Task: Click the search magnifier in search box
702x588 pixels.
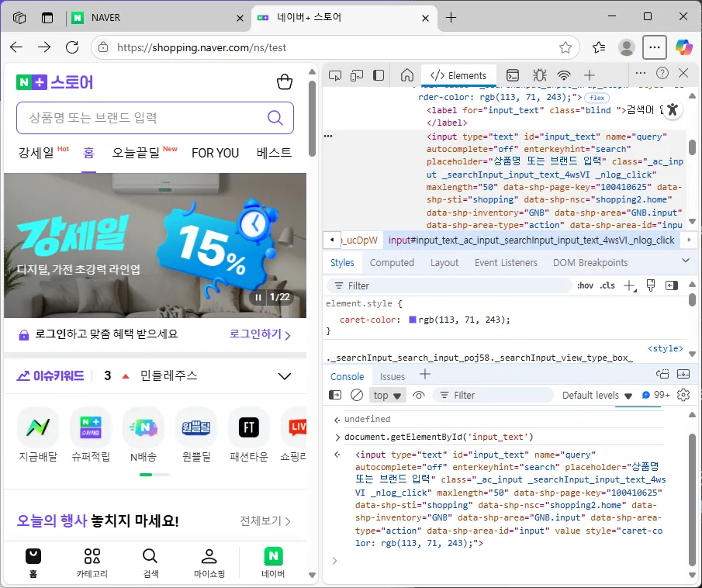Action: coord(275,118)
